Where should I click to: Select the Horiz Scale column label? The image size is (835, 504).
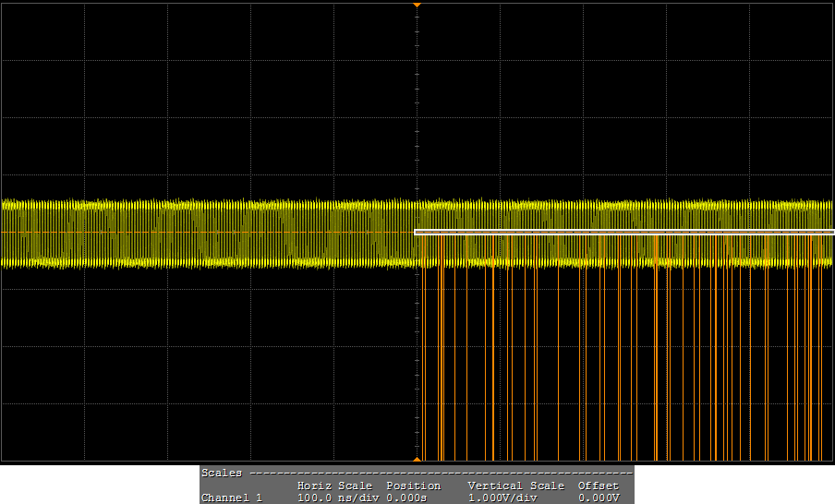(x=334, y=486)
